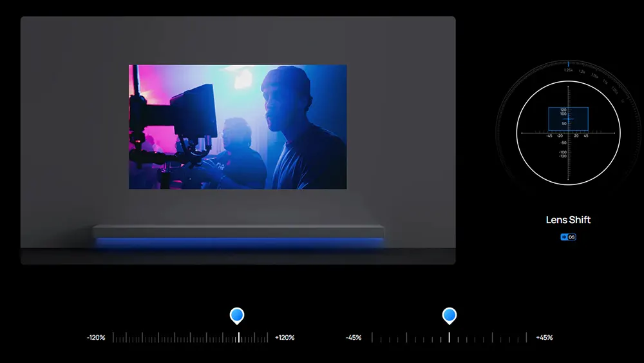Click the -45% minimum label
Image resolution: width=644 pixels, height=363 pixels.
click(354, 338)
